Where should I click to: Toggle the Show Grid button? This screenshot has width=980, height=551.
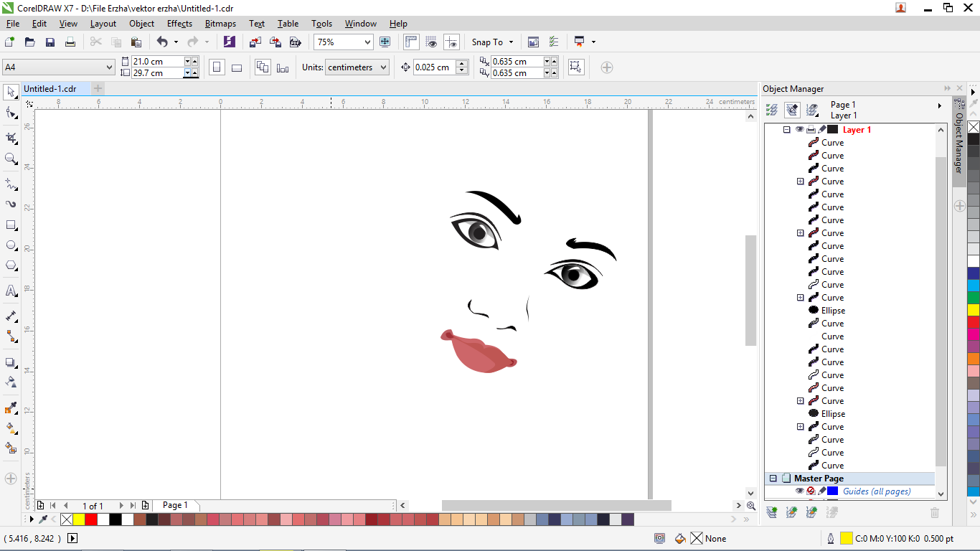[x=431, y=42]
